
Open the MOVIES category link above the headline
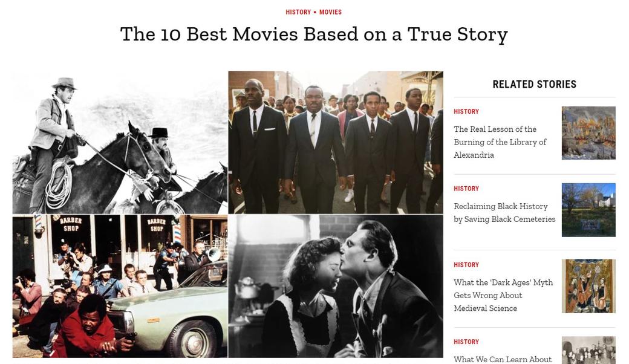point(331,12)
